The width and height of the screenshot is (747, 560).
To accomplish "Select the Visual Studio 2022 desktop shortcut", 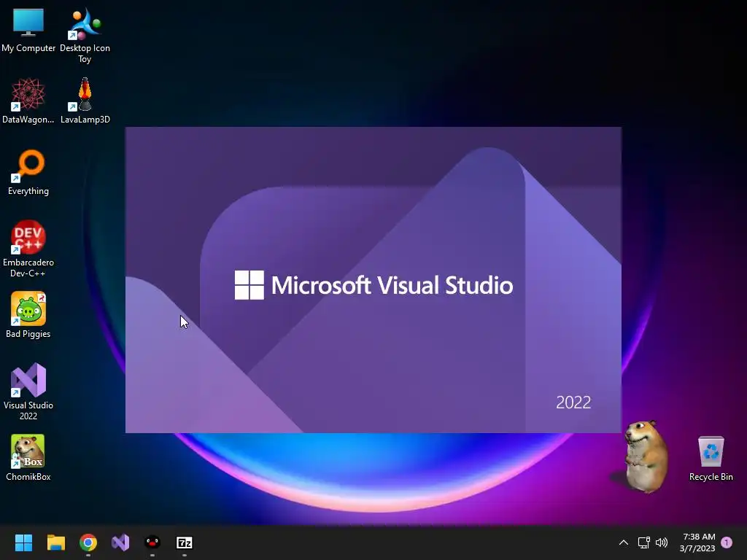I will click(28, 392).
